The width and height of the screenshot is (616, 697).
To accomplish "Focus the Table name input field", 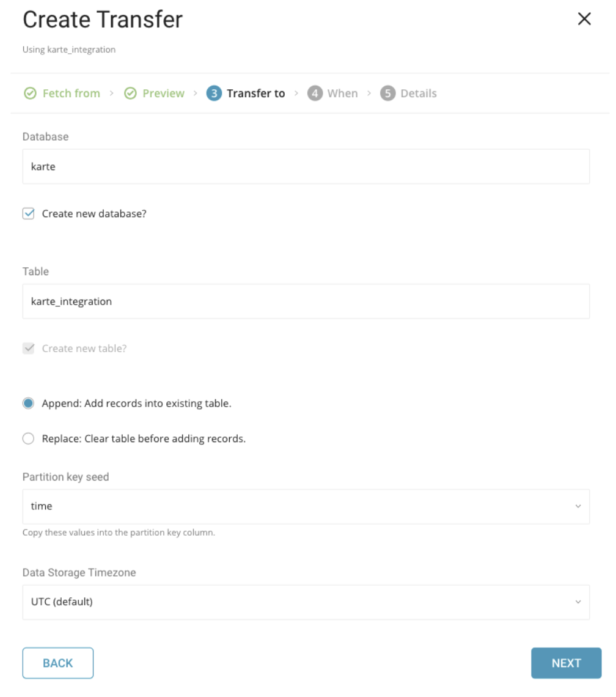I will (306, 301).
